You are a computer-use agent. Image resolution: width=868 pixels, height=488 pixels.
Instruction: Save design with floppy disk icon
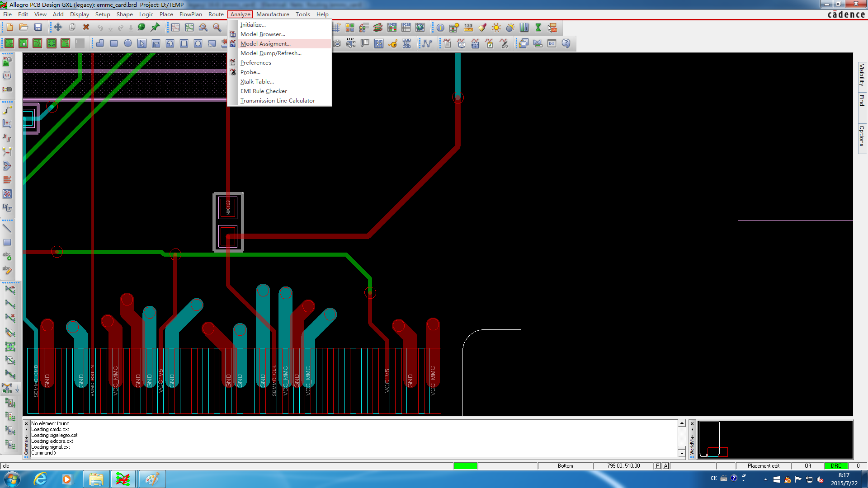tap(38, 28)
